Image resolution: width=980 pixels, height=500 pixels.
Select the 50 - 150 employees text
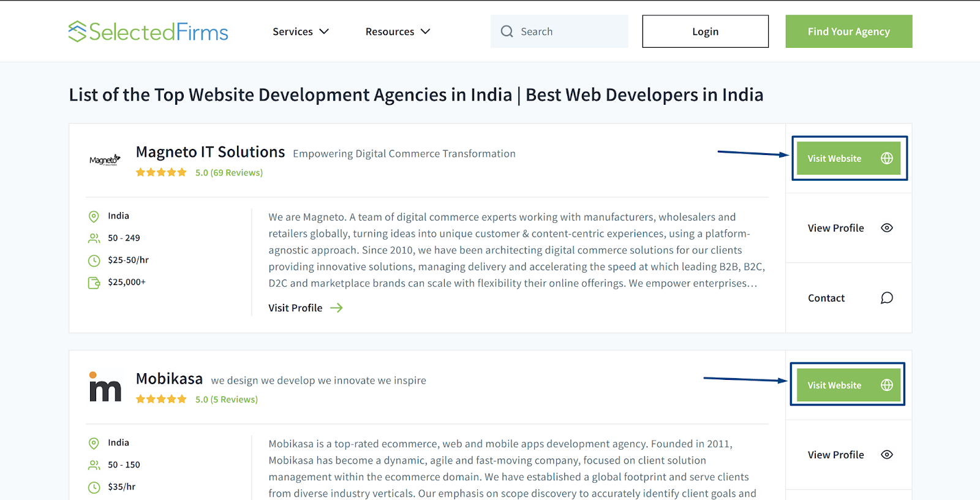[124, 464]
